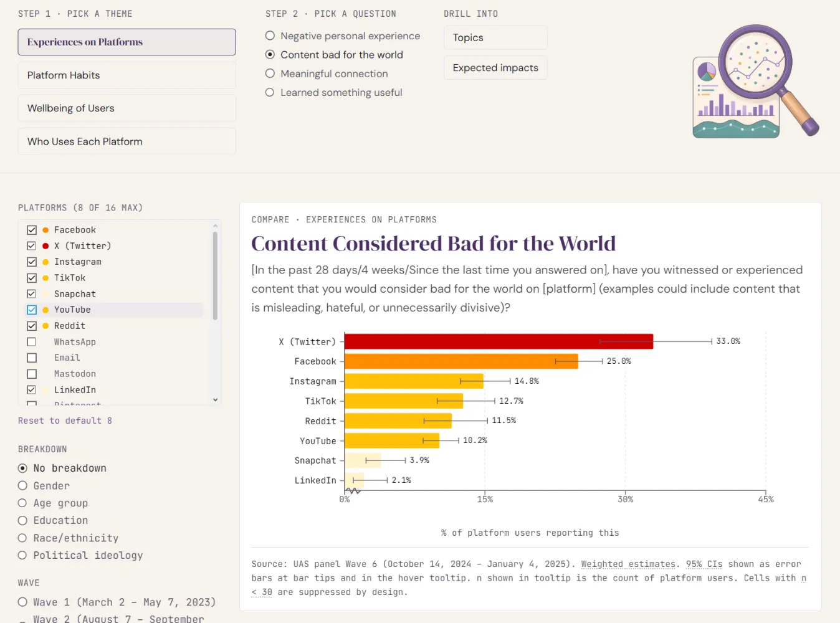Click the Weighted estimates footnote term
Viewport: 840px width, 623px height.
628,564
